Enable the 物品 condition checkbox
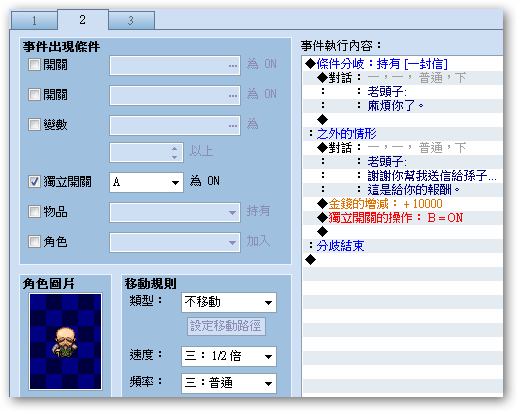 click(x=34, y=211)
